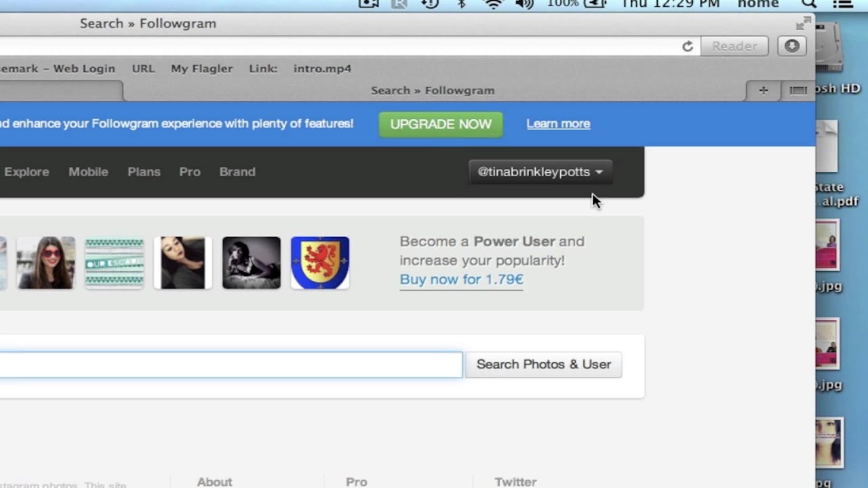Open Bluetooth menu bar icon
The width and height of the screenshot is (868, 488).
462,4
